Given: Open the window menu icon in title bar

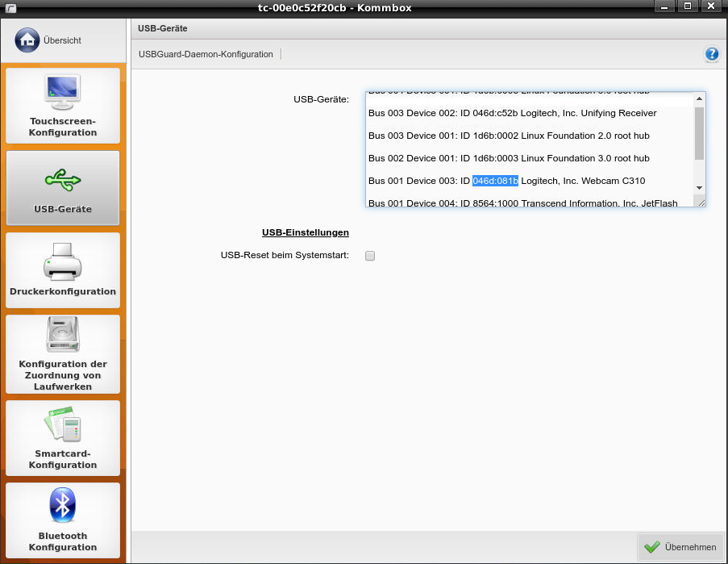Looking at the screenshot, I should tap(12, 7).
